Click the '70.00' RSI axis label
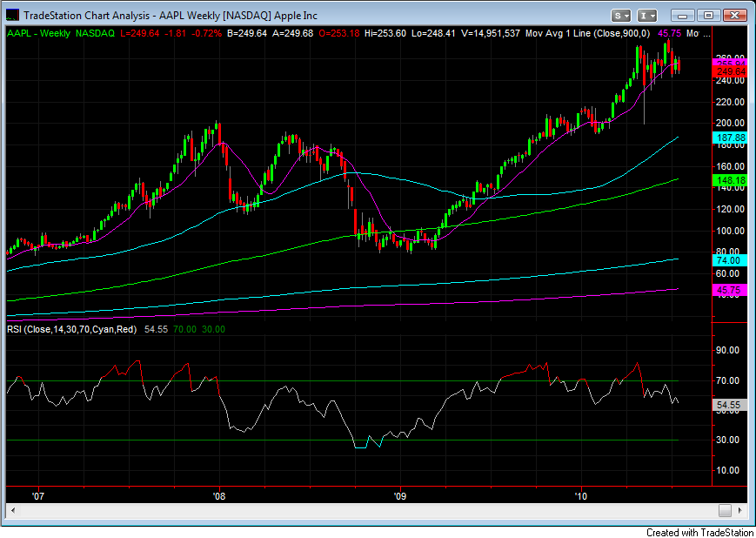Image resolution: width=756 pixels, height=538 pixels. 728,380
